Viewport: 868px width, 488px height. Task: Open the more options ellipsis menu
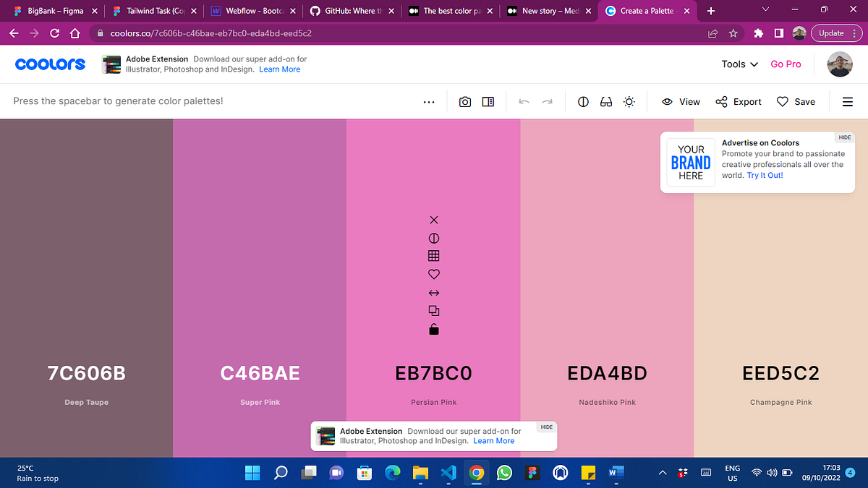pos(429,101)
